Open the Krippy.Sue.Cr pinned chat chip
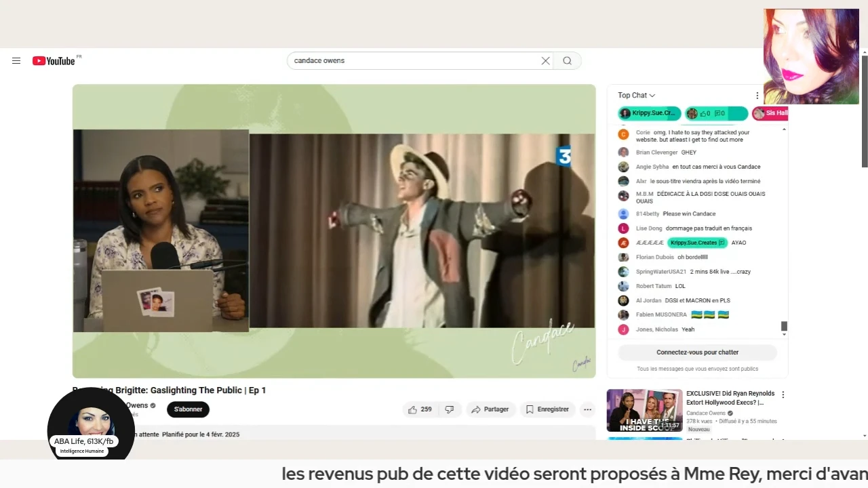 (x=648, y=113)
